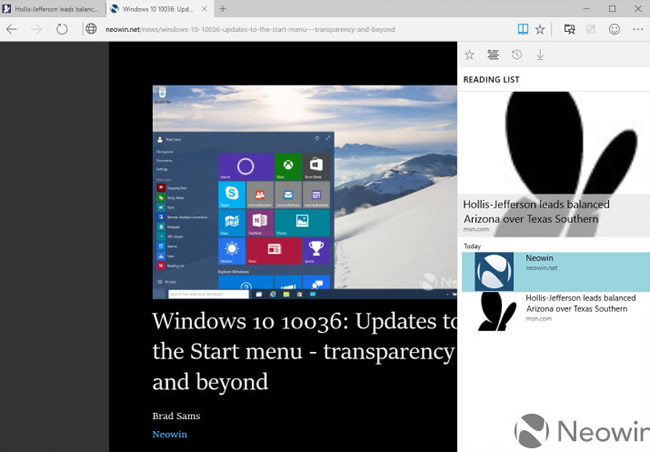Show Favorites in hub panel
This screenshot has height=452, width=650.
click(469, 55)
